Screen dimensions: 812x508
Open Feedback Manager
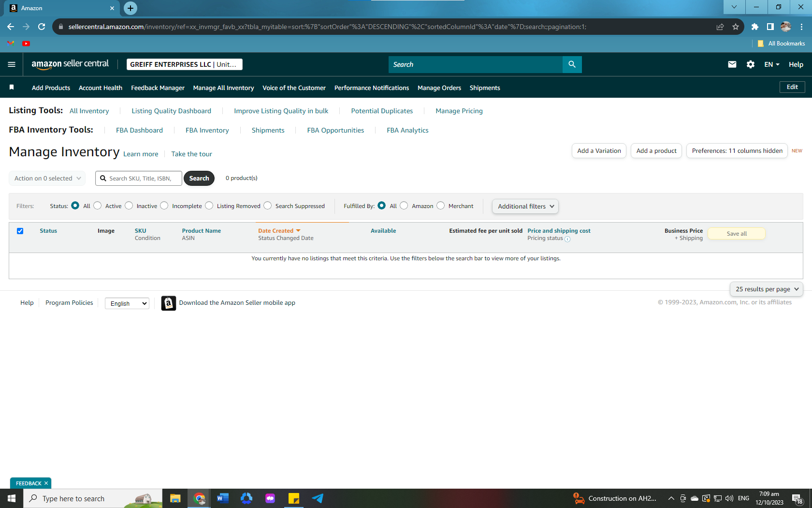click(158, 88)
